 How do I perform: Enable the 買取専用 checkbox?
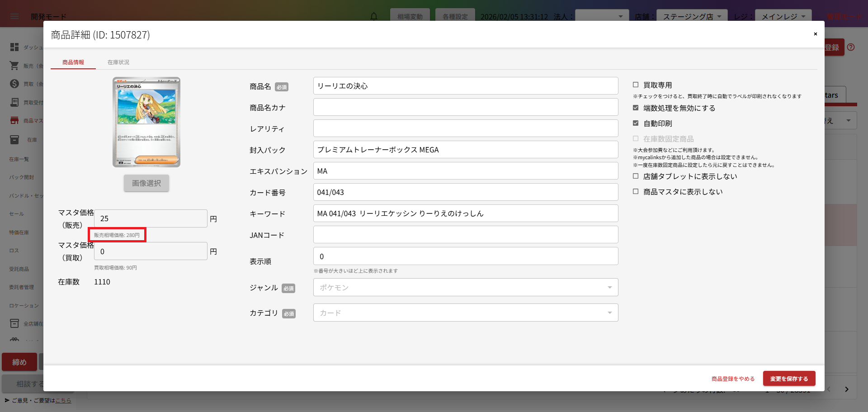tap(636, 85)
